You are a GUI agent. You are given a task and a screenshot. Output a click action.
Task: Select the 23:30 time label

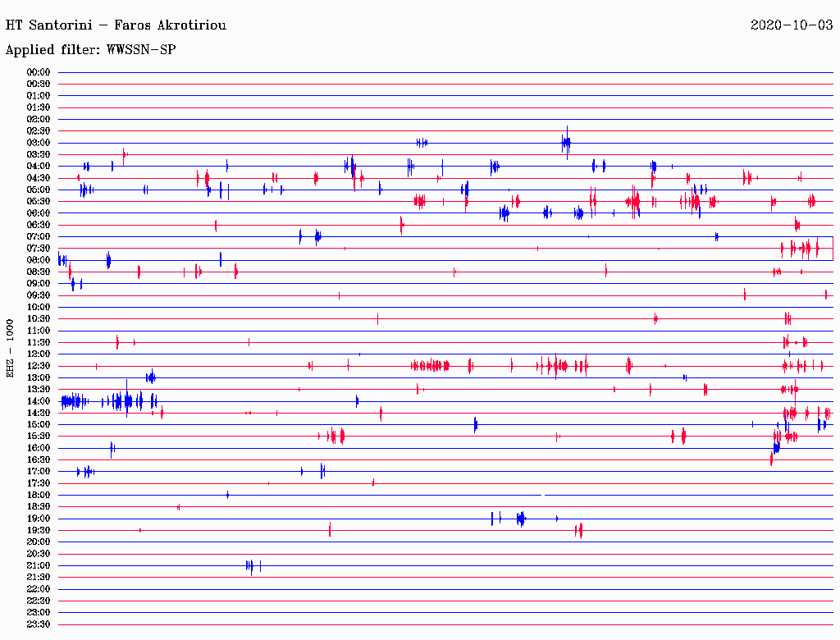(38, 624)
